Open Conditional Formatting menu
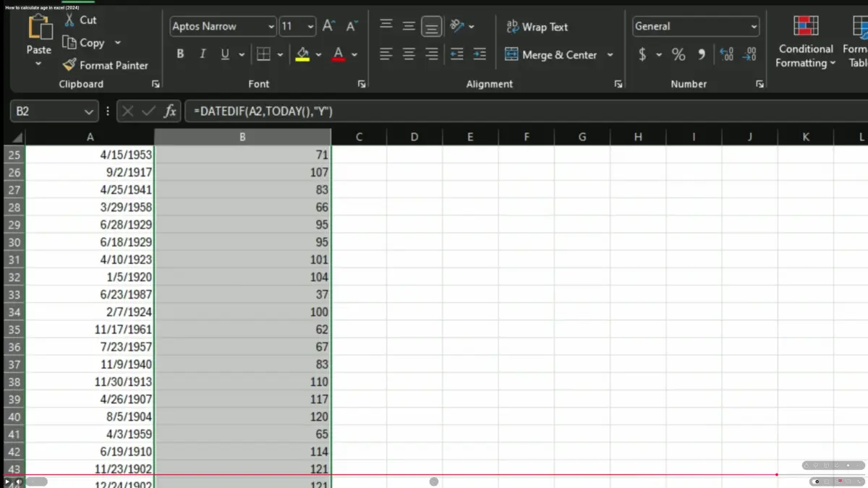Screen dimensions: 868x488 tap(806, 42)
